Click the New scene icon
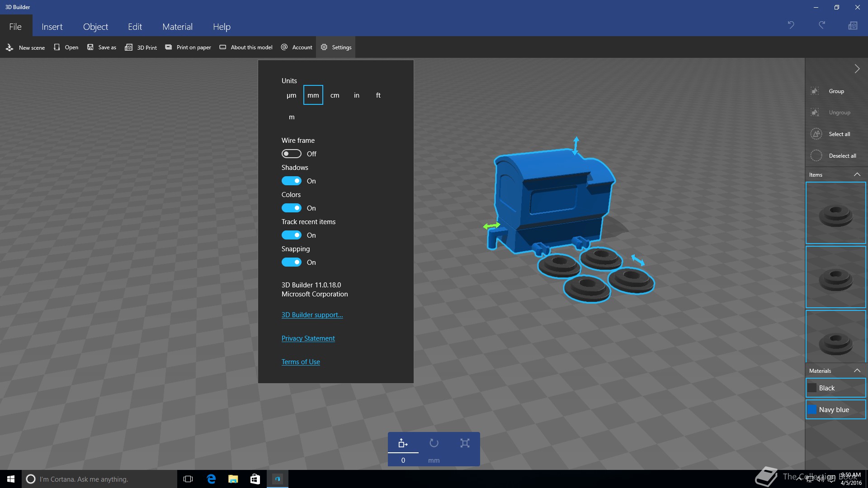The width and height of the screenshot is (868, 488). point(9,47)
